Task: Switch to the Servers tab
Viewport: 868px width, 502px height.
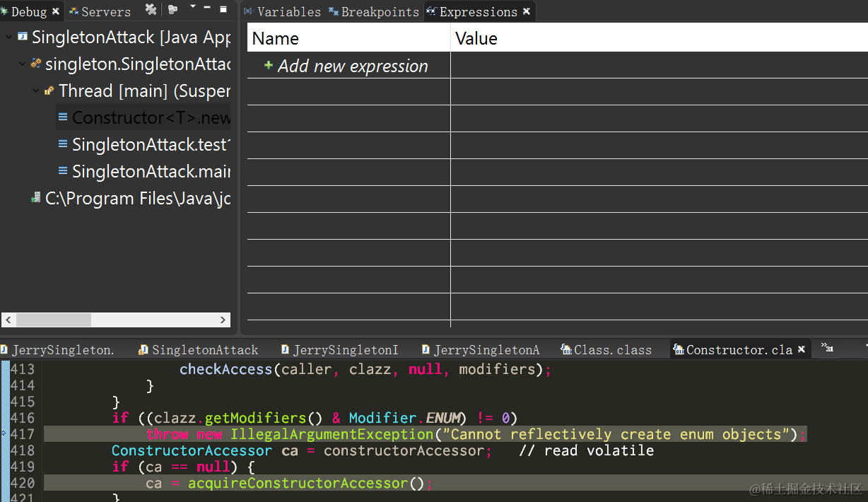Action: click(103, 11)
